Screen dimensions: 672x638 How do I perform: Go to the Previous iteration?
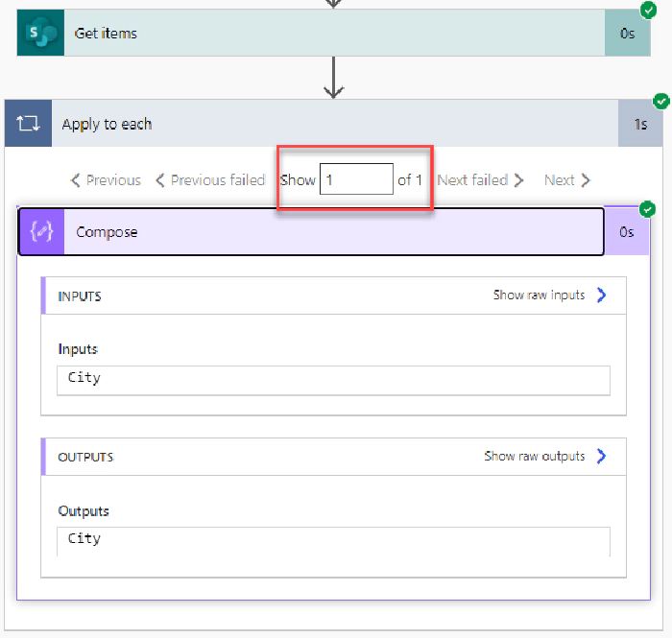tap(107, 180)
